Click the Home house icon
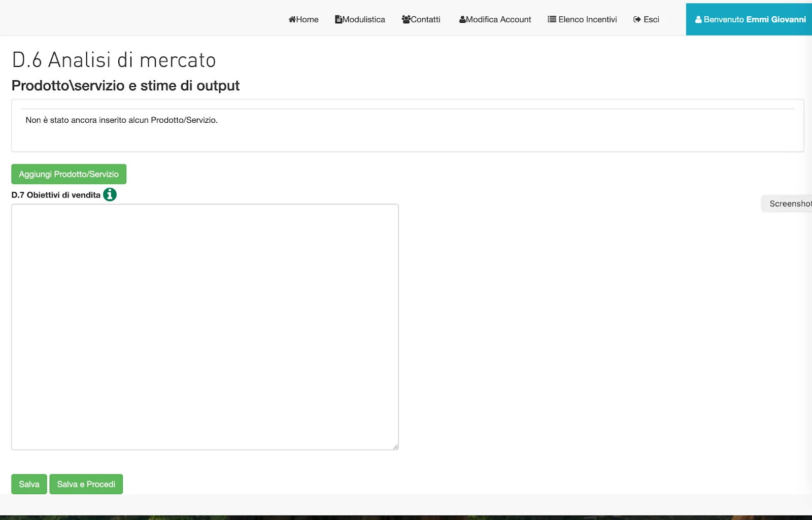Screen dimensions: 812x520 pos(291,19)
